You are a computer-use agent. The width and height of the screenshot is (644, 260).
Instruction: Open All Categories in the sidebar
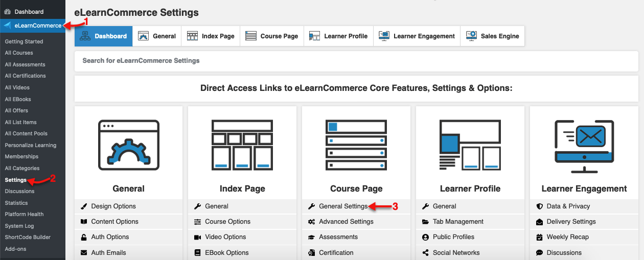pos(22,168)
